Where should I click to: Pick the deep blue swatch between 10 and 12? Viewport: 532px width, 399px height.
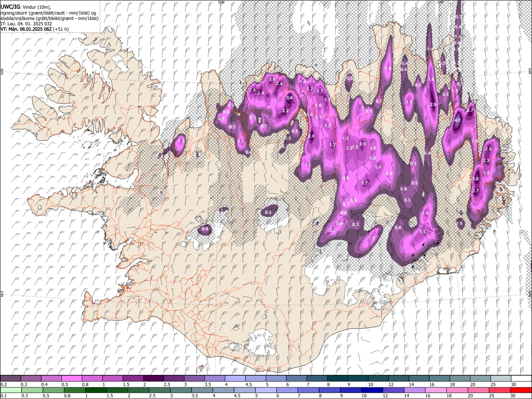[372, 390]
